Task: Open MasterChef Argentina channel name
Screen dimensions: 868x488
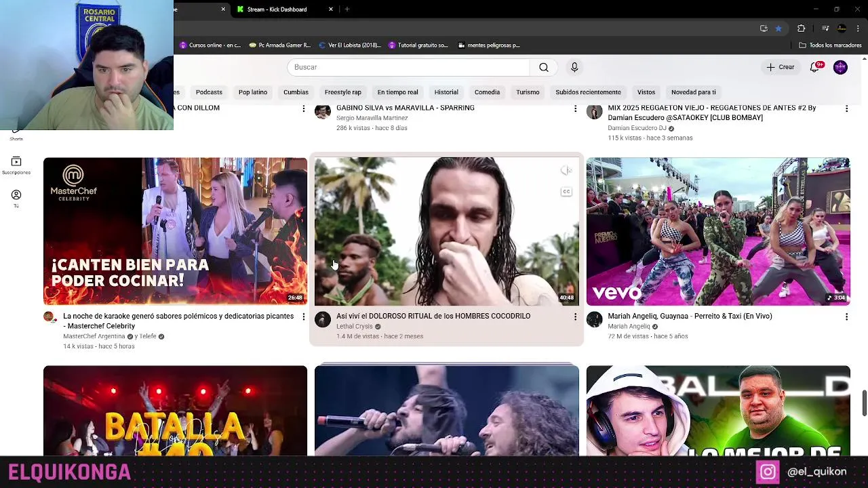Action: click(94, 336)
